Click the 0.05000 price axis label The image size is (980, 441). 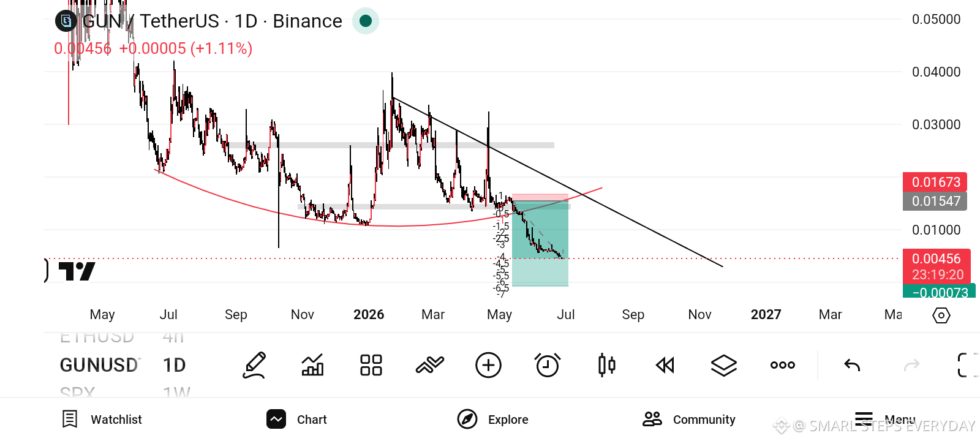tap(936, 20)
